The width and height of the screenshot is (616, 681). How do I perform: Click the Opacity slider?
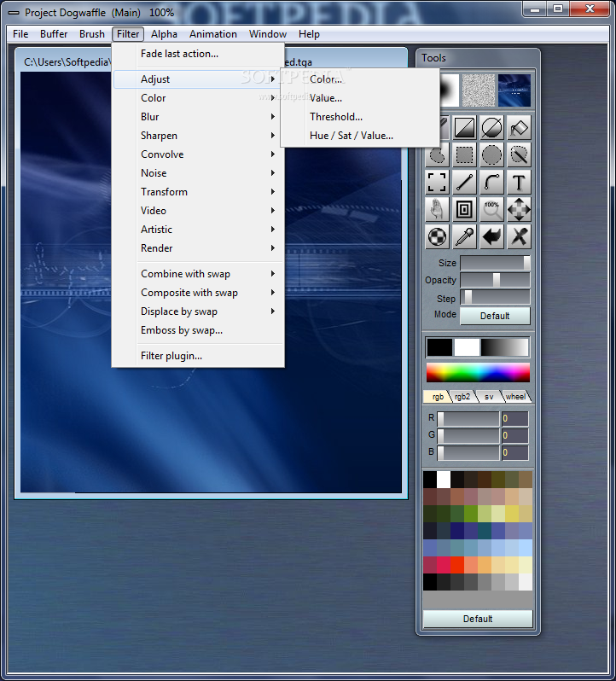pyautogui.click(x=495, y=280)
